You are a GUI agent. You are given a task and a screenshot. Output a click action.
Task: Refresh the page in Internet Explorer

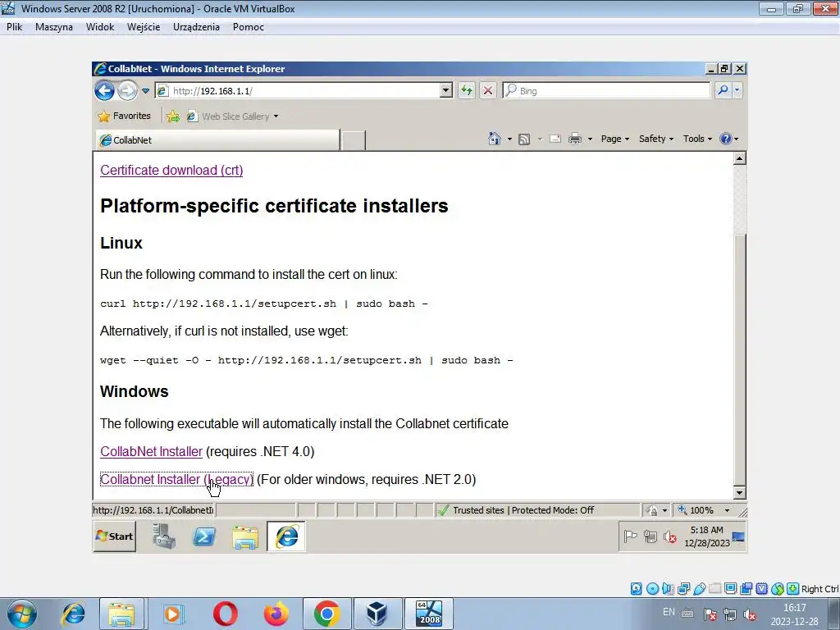(x=467, y=90)
